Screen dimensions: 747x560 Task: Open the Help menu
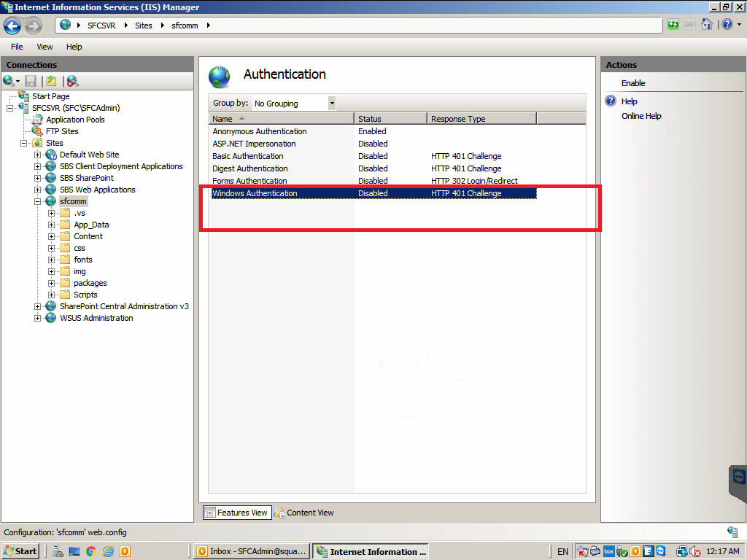coord(74,47)
